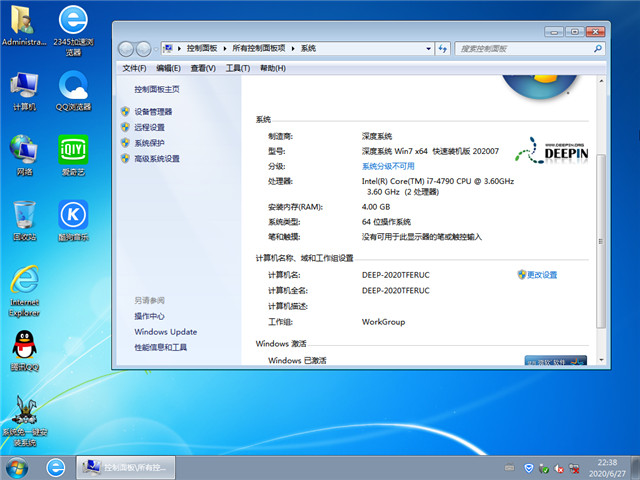Image resolution: width=640 pixels, height=480 pixels.
Task: Open 性能信息和工具 link
Action: (x=160, y=347)
